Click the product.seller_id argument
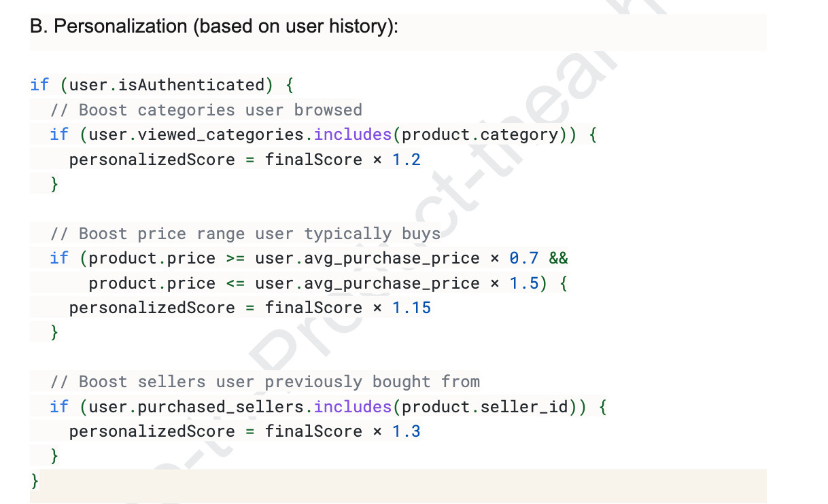This screenshot has width=828, height=504. pyautogui.click(x=484, y=407)
